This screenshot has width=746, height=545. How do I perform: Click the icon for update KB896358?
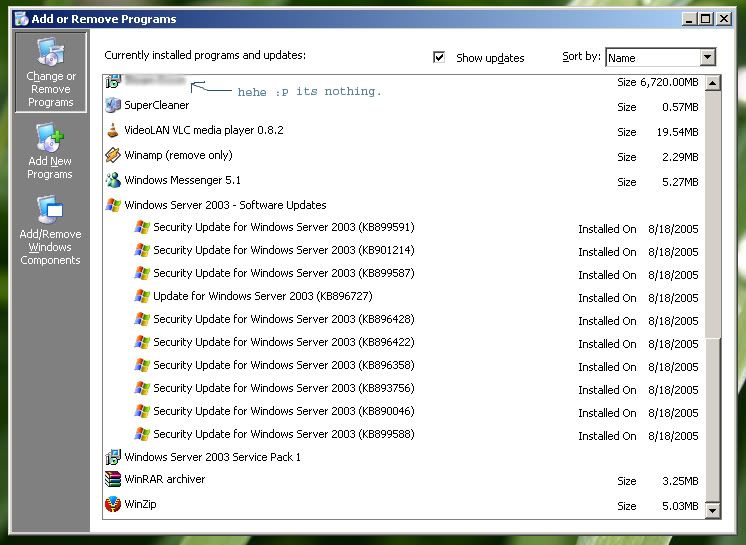click(x=142, y=365)
